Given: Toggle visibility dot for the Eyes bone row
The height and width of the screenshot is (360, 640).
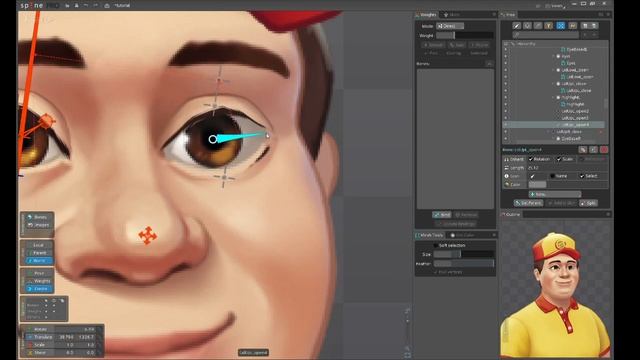Looking at the screenshot, I should pyautogui.click(x=506, y=56).
